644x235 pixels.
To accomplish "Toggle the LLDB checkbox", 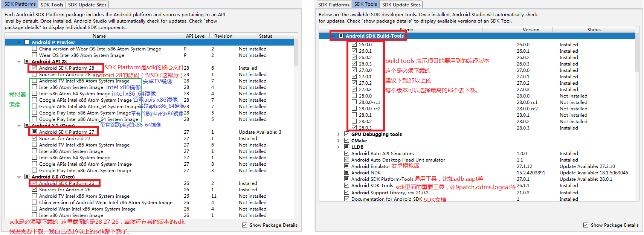I will 346,147.
